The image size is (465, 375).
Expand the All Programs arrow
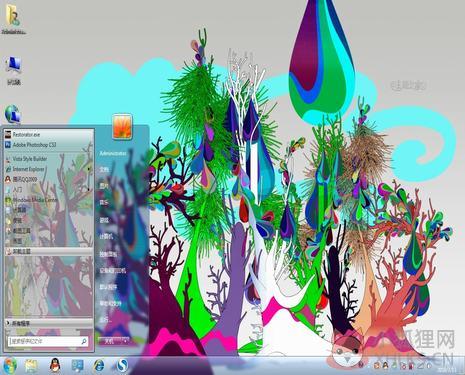coord(8,323)
